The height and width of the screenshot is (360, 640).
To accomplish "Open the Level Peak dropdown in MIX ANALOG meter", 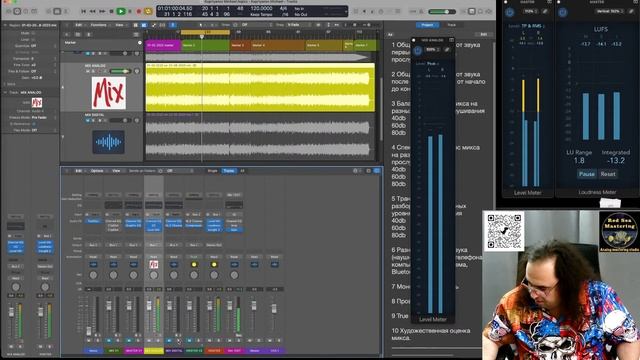I will (x=432, y=64).
